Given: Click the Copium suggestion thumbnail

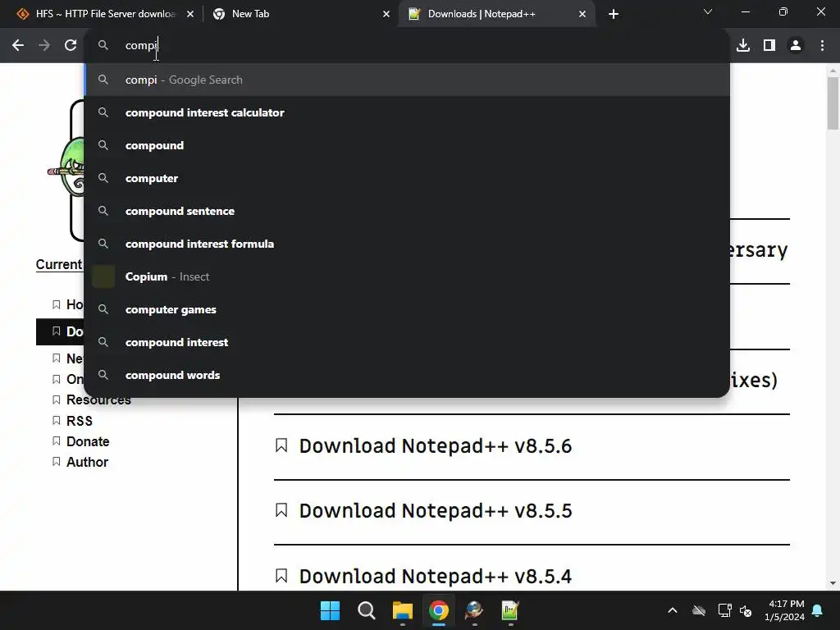Looking at the screenshot, I should [x=103, y=276].
